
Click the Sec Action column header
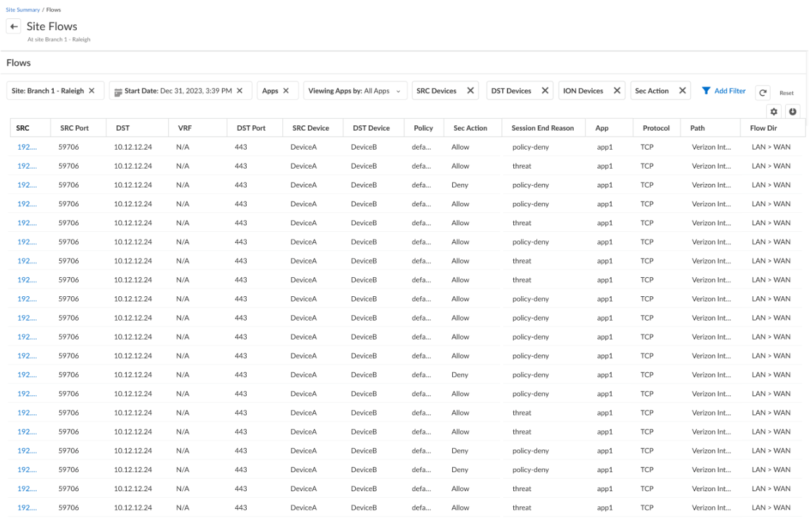tap(473, 128)
